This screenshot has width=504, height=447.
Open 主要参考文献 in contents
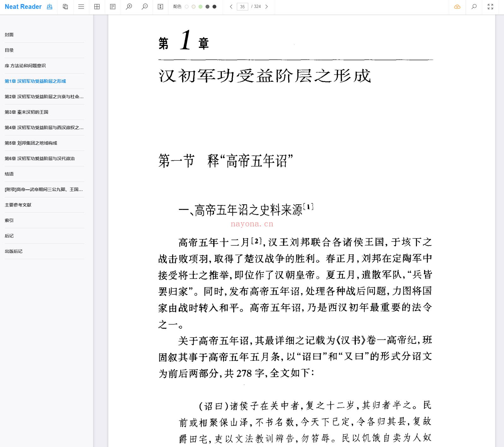tap(18, 205)
